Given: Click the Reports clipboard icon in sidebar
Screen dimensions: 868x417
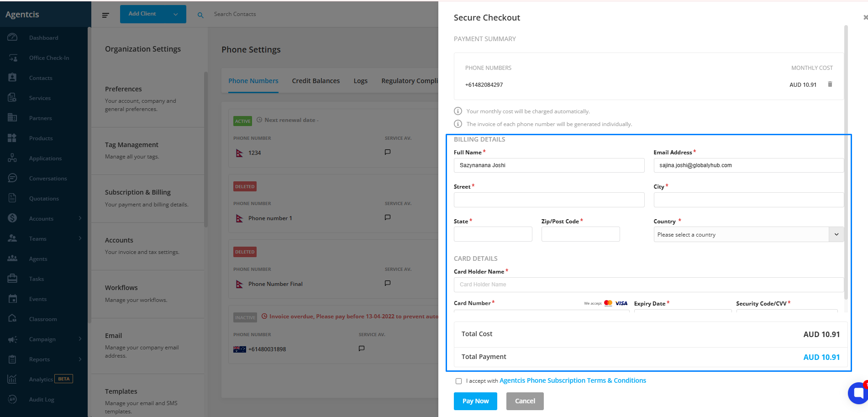Looking at the screenshot, I should (x=12, y=359).
